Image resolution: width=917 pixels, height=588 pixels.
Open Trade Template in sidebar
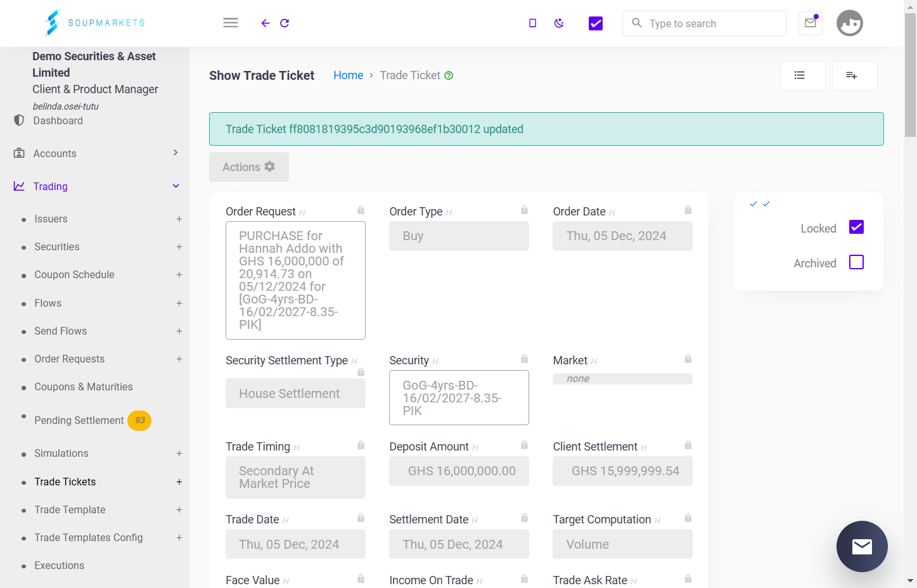(x=70, y=509)
